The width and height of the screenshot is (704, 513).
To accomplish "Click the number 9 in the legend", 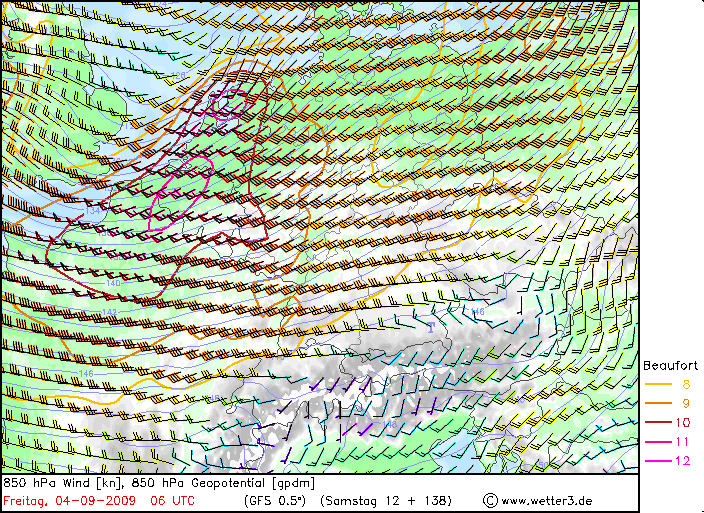I will [686, 403].
